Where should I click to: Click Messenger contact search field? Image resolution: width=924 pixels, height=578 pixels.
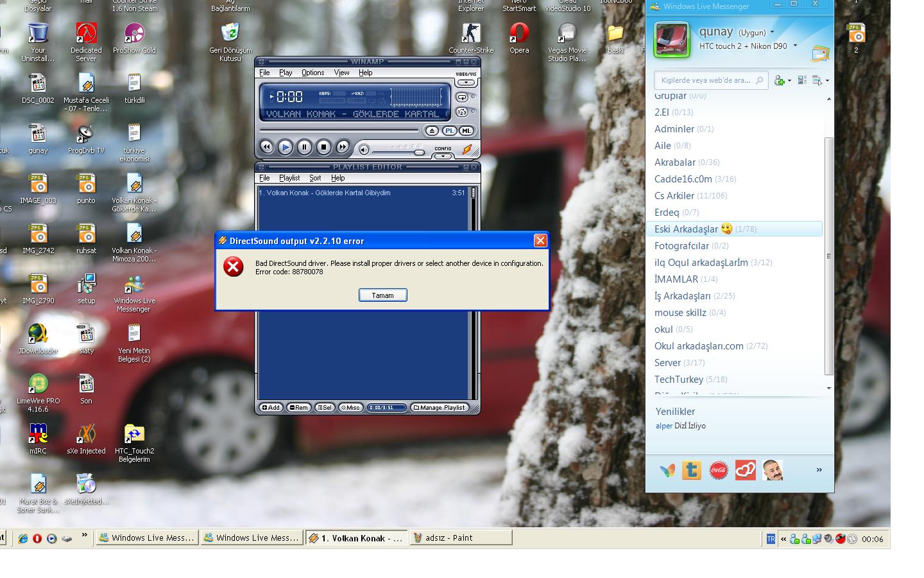(710, 80)
